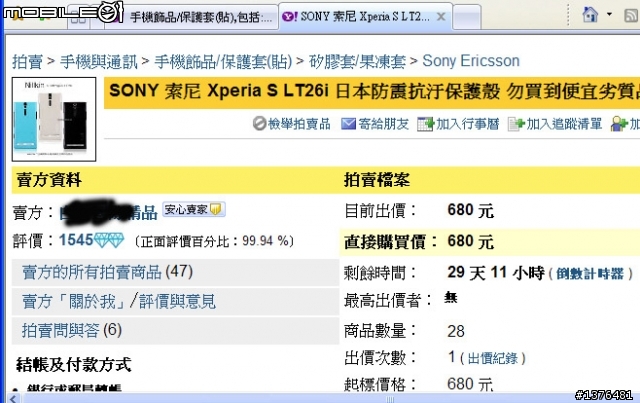Open the RSS feeds icon
Screen dimensions: 640x403
pos(631,16)
